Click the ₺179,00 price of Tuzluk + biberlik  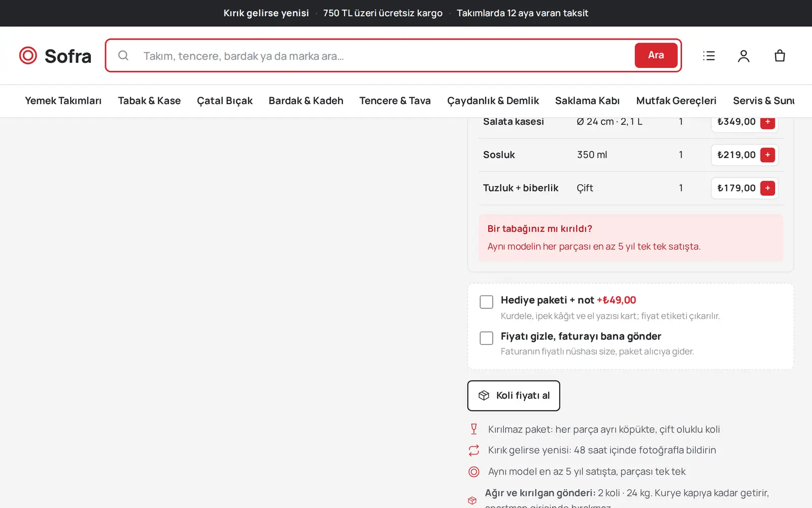click(736, 188)
